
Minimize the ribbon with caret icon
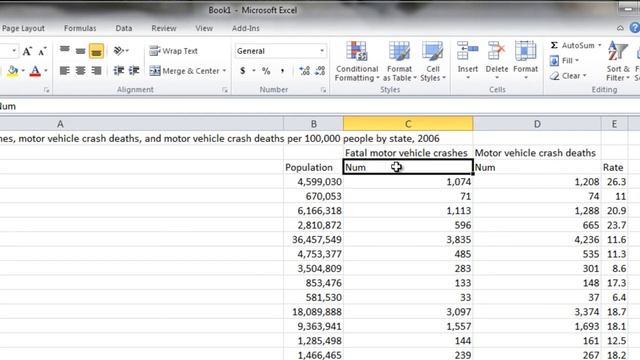tap(620, 28)
